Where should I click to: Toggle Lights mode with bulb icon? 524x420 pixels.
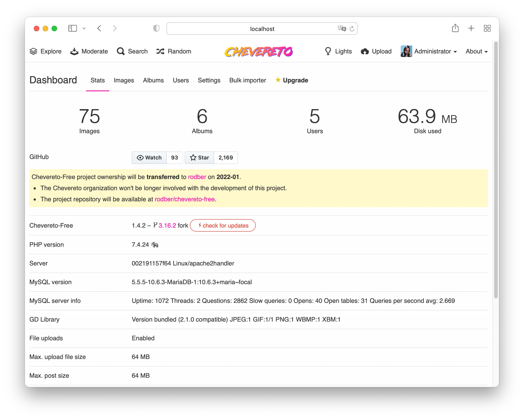point(328,51)
